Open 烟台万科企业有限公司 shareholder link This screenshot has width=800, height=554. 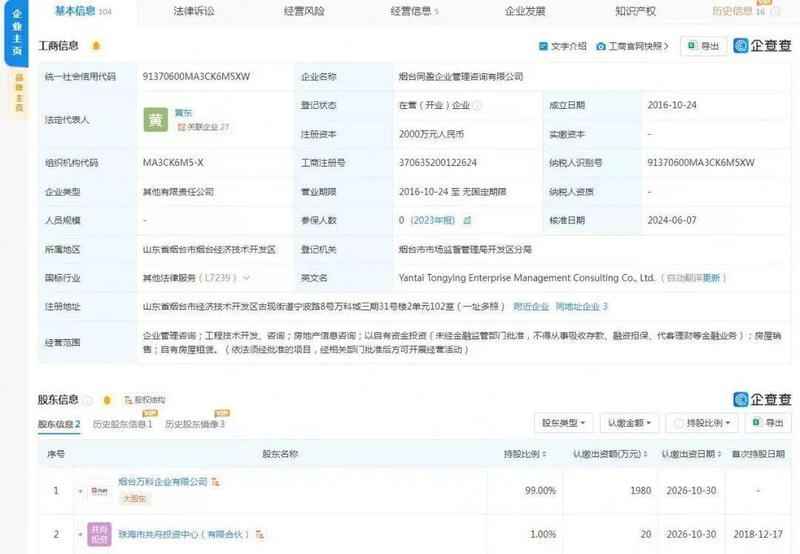[163, 482]
